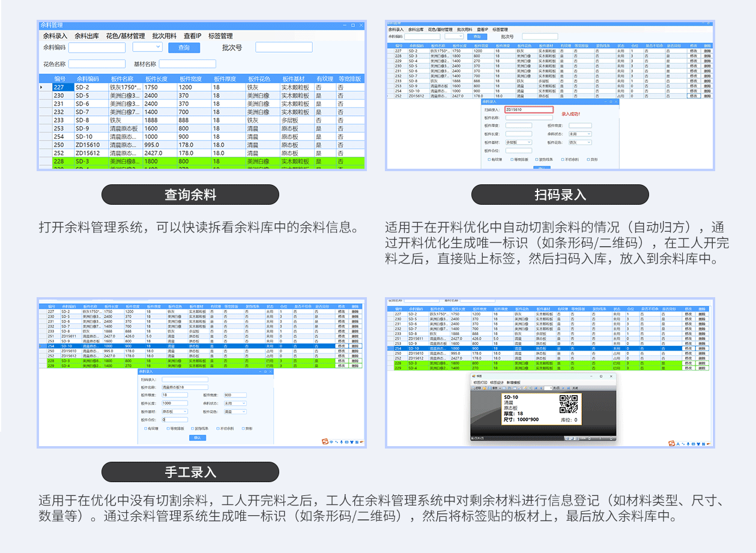The height and width of the screenshot is (553, 756).
Task: Go to previous page in label preview toolbar
Action: click(542, 388)
